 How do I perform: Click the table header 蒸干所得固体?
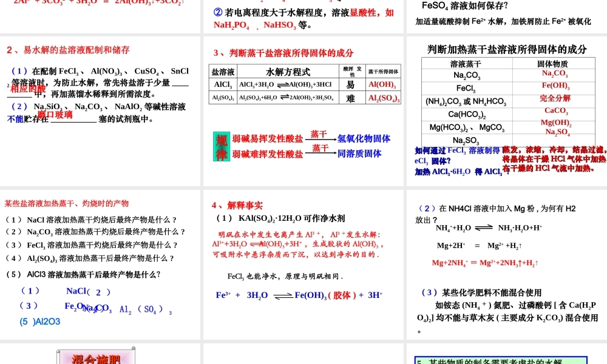click(383, 72)
